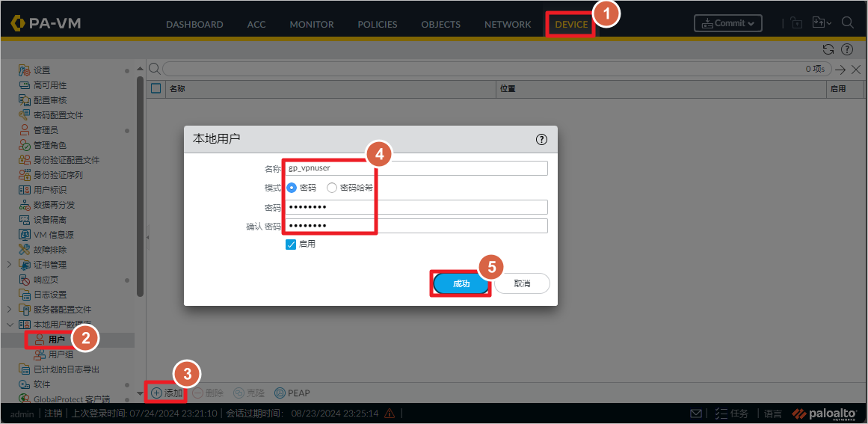Open help in 本地用户 dialog
This screenshot has height=424, width=868.
(541, 140)
